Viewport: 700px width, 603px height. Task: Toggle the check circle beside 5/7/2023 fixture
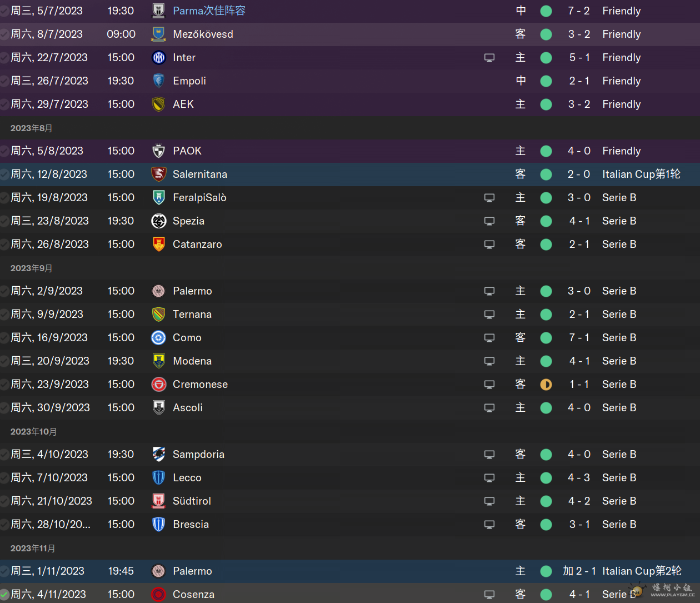coord(4,11)
